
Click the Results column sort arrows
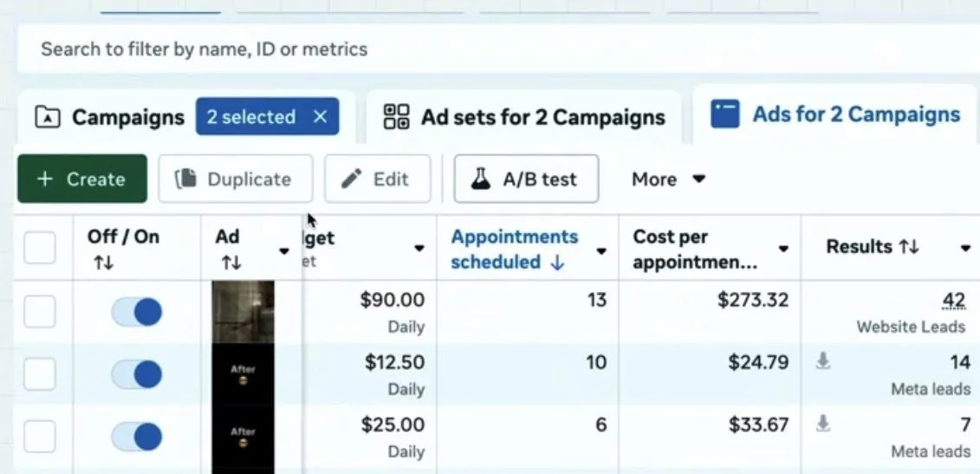click(x=909, y=248)
